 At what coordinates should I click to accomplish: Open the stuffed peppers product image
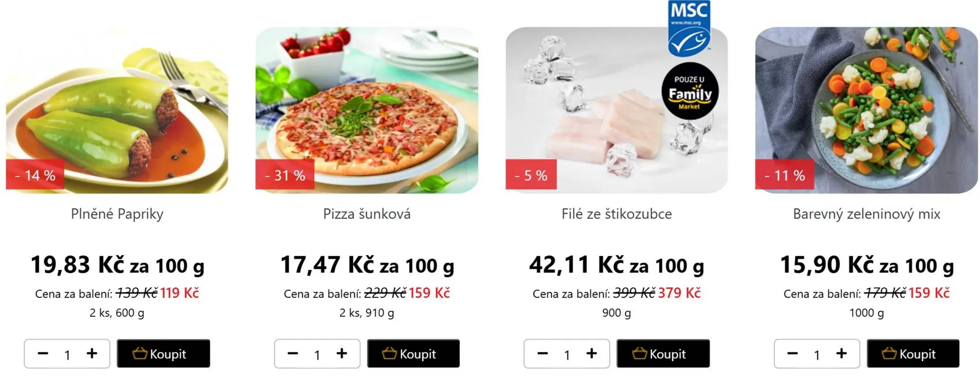click(x=117, y=110)
